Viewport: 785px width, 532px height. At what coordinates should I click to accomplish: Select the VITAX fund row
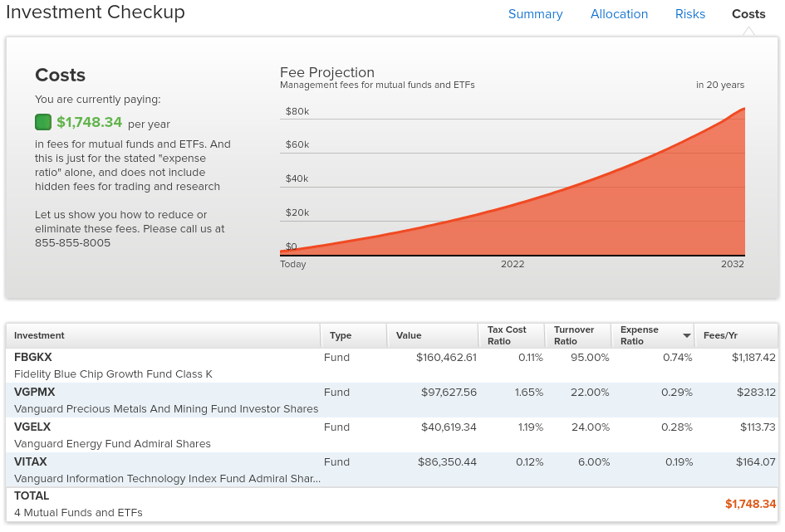click(x=31, y=461)
